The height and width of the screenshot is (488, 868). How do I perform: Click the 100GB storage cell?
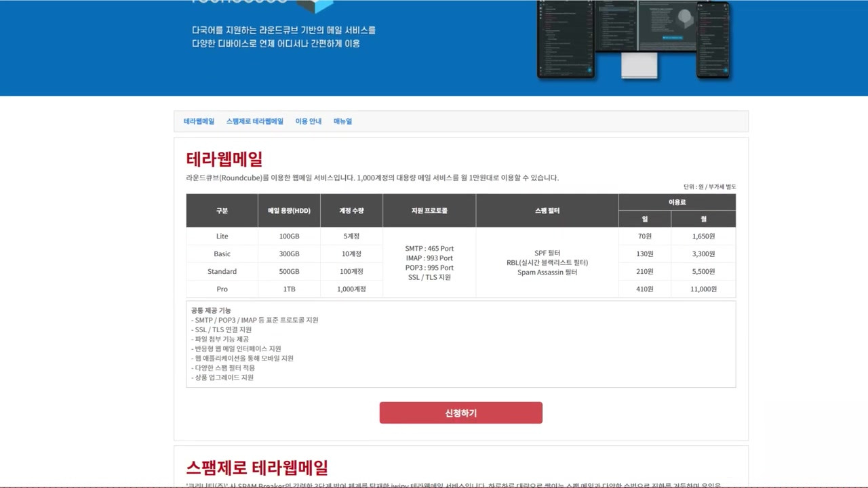pos(290,236)
